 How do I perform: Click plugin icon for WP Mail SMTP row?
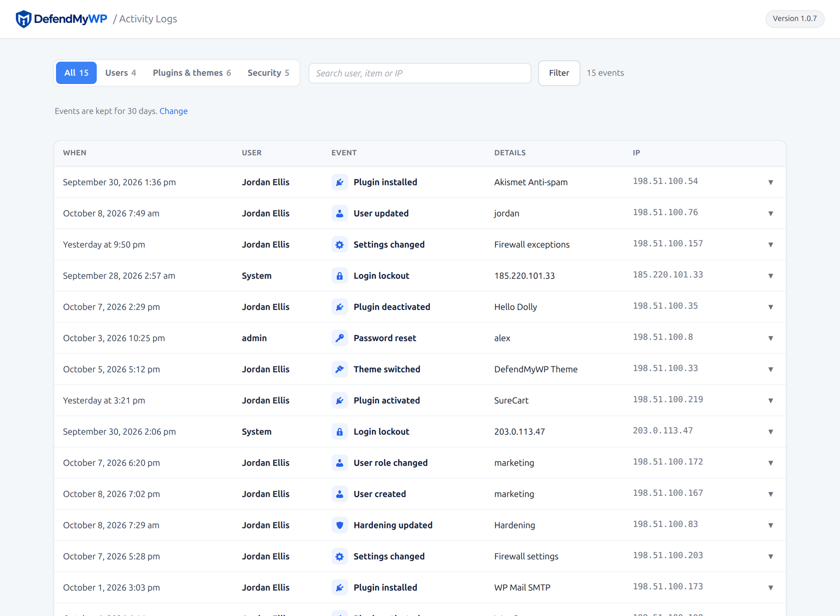click(x=339, y=587)
